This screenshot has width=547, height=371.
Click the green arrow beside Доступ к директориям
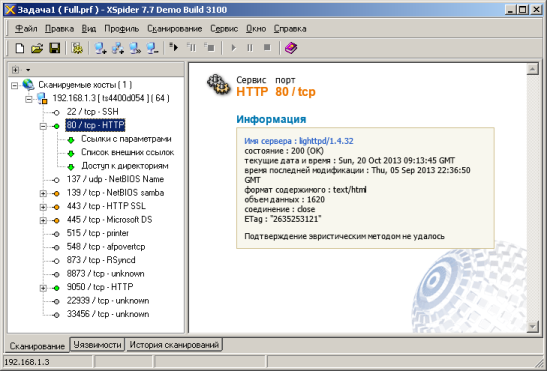click(x=71, y=167)
